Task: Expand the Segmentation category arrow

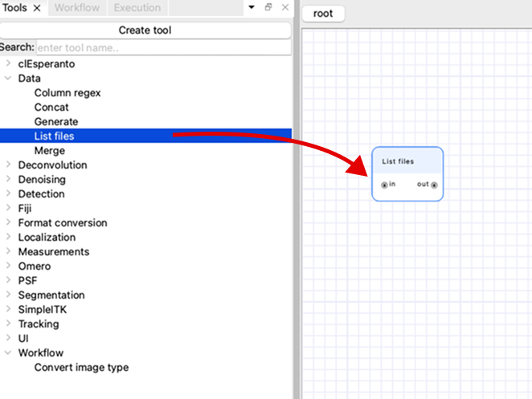Action: click(x=8, y=295)
